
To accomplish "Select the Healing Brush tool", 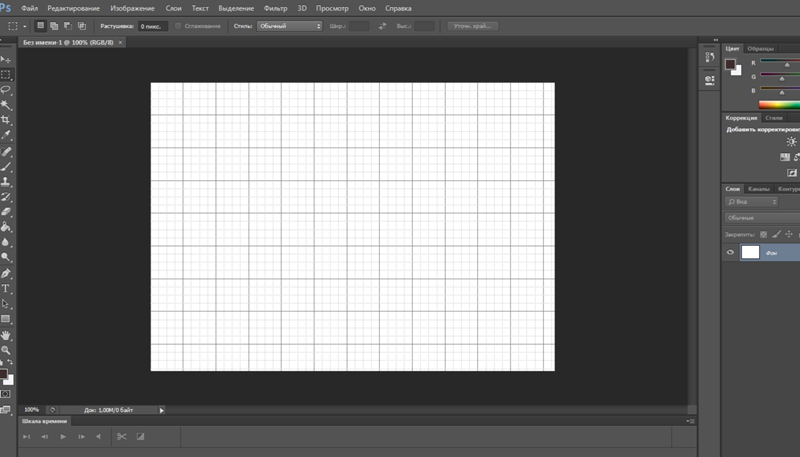I will [6, 151].
